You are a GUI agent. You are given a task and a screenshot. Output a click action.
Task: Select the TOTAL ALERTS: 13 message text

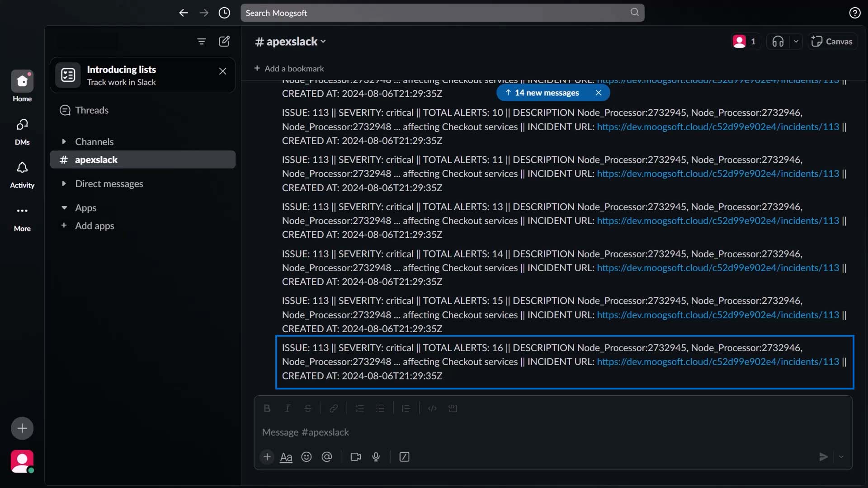click(564, 221)
